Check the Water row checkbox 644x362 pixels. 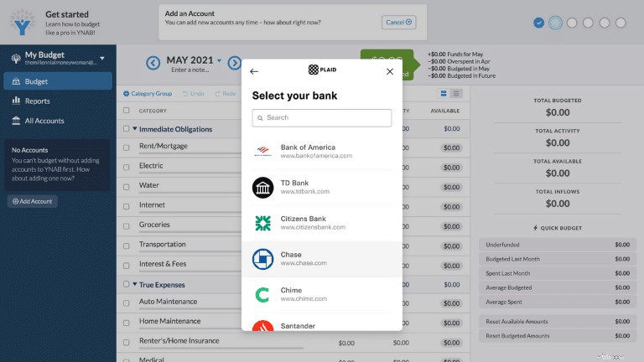[x=126, y=187]
